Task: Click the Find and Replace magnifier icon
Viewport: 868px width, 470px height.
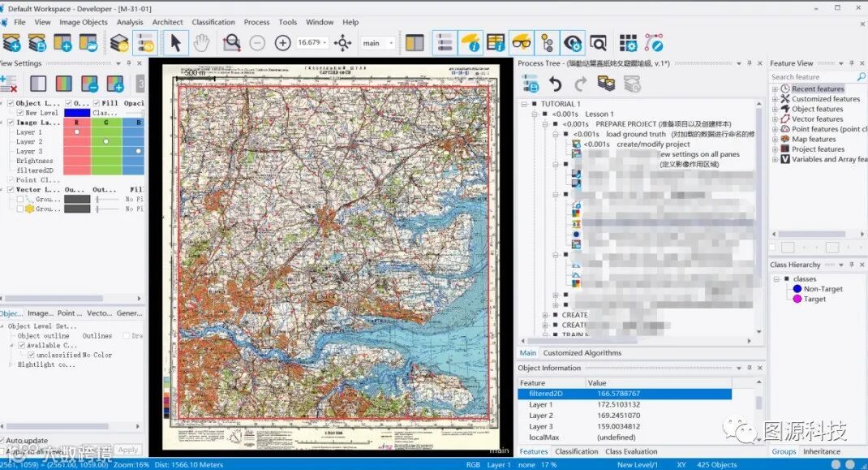Action: [599, 43]
